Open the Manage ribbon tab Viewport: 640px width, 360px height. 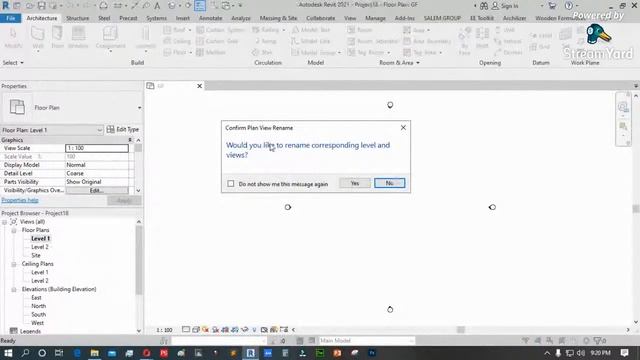pos(375,18)
